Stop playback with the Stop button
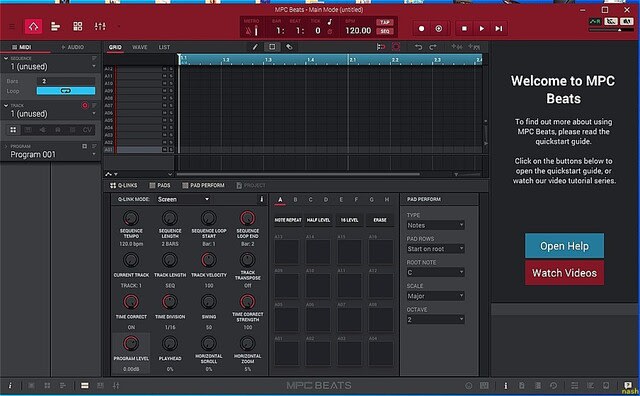This screenshot has width=640, height=396. [464, 29]
